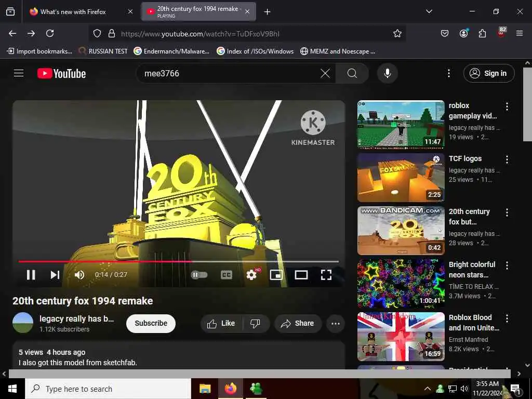The width and height of the screenshot is (532, 399).
Task: Open more actions ellipsis below video
Action: [x=336, y=323]
